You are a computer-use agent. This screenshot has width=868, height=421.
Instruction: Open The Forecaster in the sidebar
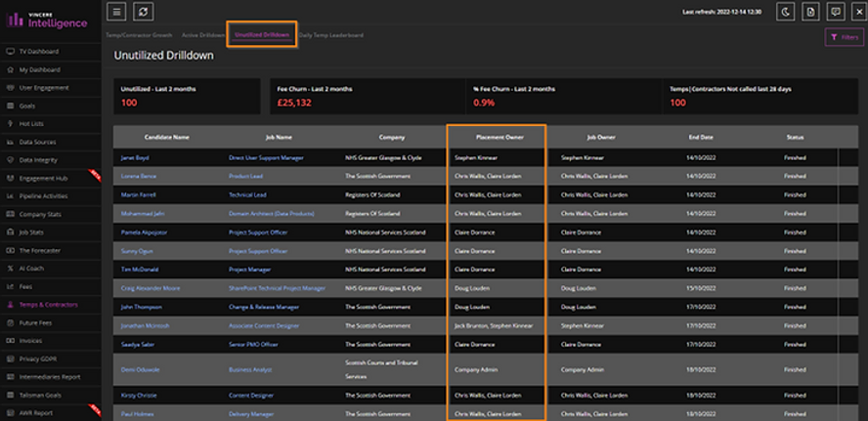click(10, 250)
